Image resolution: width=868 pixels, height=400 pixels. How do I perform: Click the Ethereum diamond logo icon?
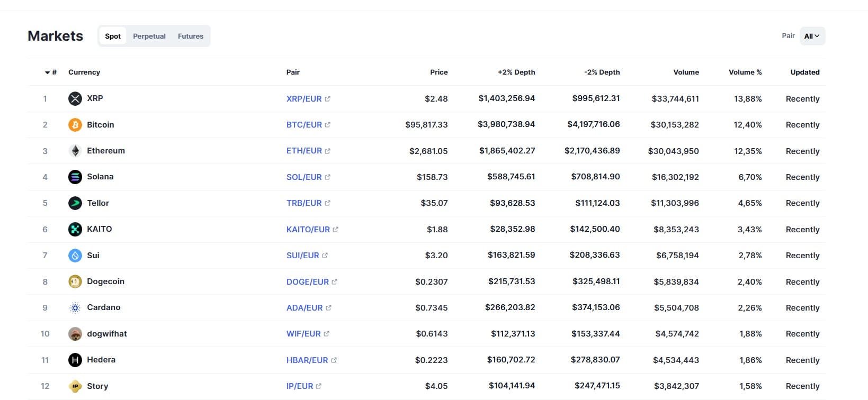75,151
